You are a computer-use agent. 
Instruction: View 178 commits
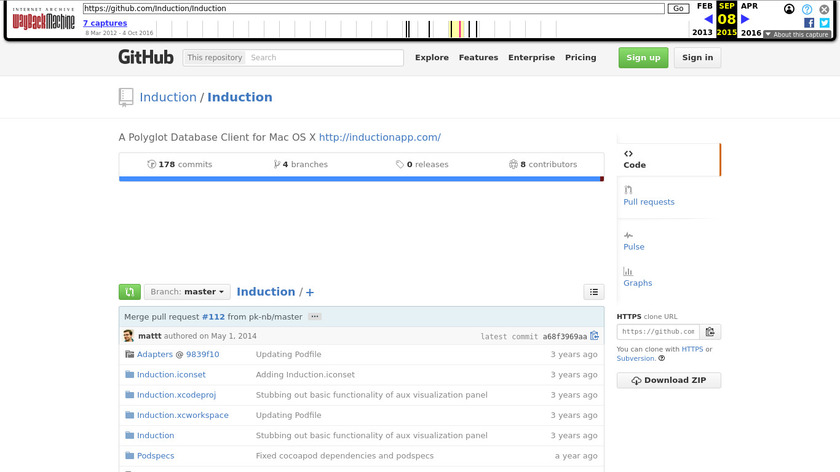[179, 164]
